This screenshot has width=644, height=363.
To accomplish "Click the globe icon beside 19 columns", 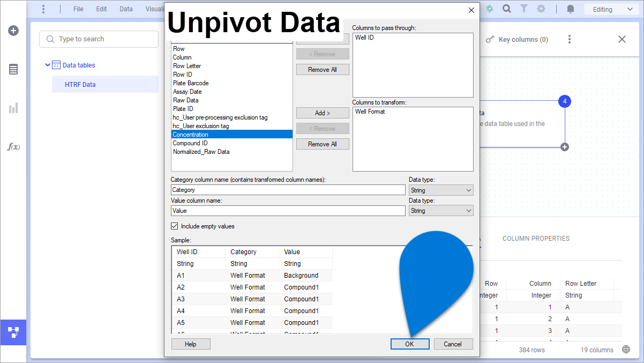I will click(x=626, y=350).
